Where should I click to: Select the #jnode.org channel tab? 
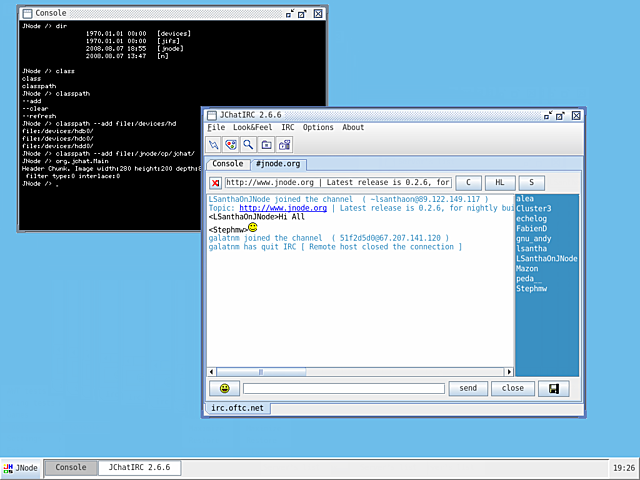click(x=278, y=164)
